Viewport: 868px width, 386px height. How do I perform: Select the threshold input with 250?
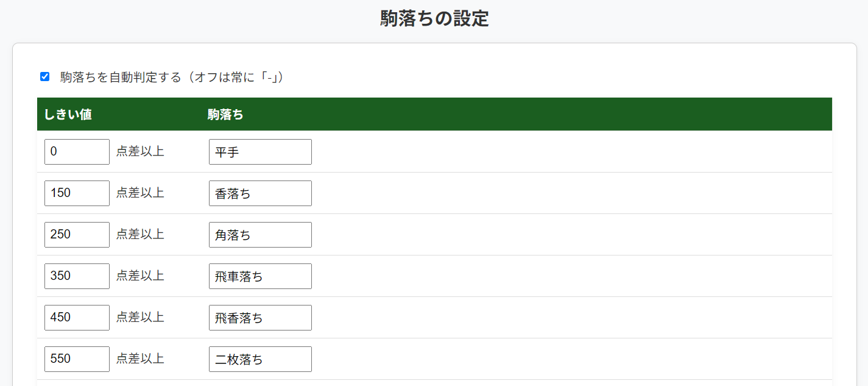pyautogui.click(x=77, y=235)
